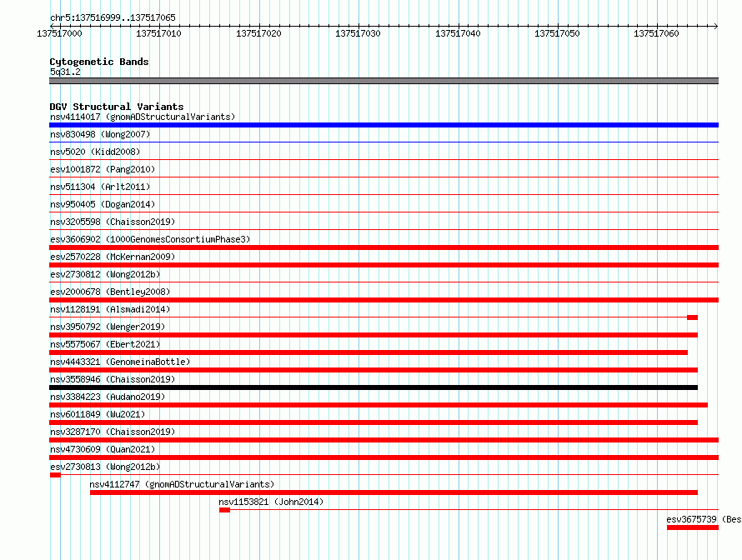Click the red bar of esv3675739
Screen dimensions: 742x560
693,527
